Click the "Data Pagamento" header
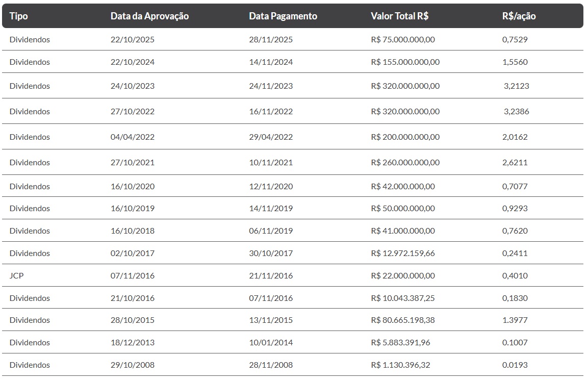Image resolution: width=588 pixels, height=381 pixels. coord(283,16)
